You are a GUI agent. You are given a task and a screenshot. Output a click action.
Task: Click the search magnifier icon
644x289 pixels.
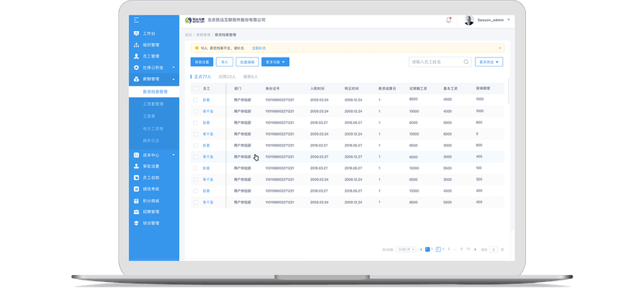466,62
